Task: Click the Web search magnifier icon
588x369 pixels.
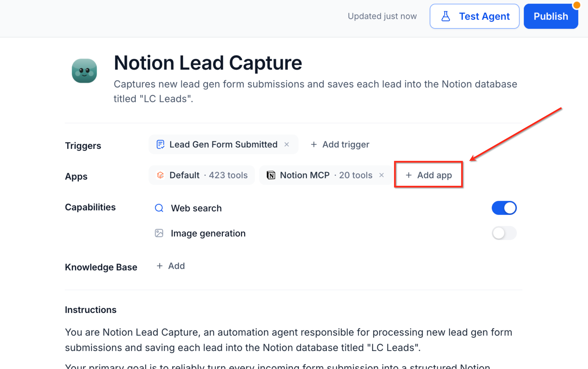Action: click(x=159, y=208)
